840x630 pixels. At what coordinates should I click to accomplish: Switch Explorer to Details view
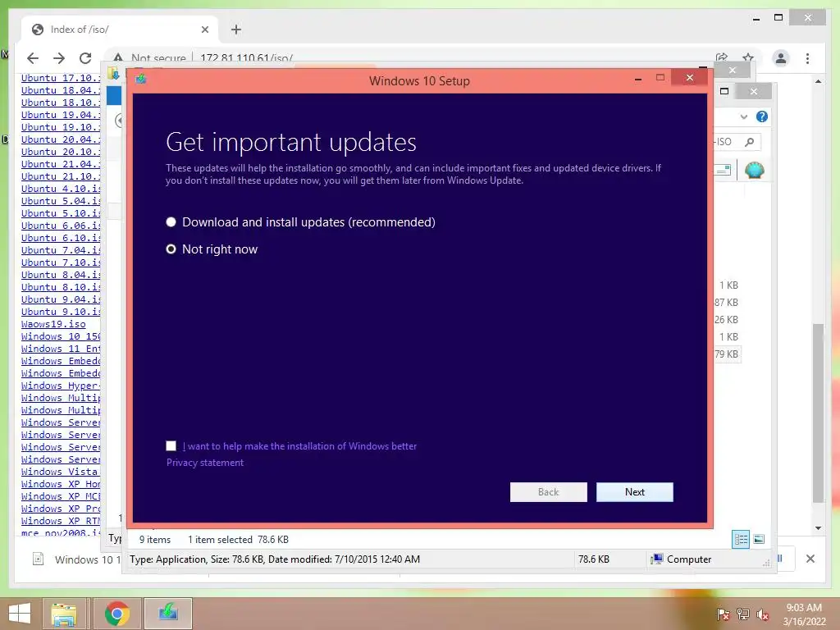point(741,539)
